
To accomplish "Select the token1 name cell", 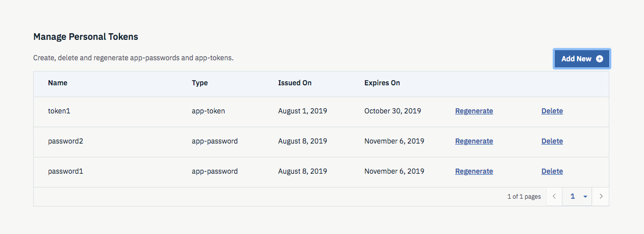I will point(59,111).
